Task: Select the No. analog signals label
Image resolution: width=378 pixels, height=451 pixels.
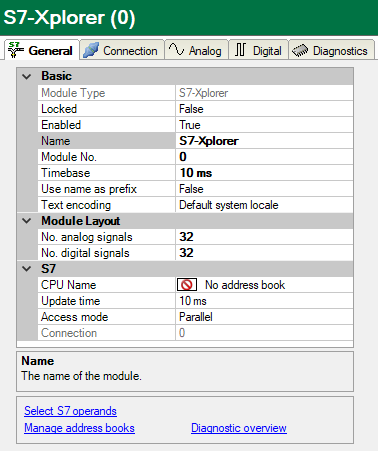Action: pos(87,237)
